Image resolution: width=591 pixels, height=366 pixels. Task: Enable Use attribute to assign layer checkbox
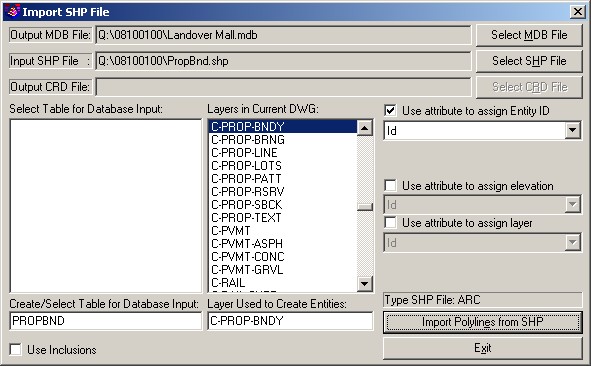click(x=390, y=222)
